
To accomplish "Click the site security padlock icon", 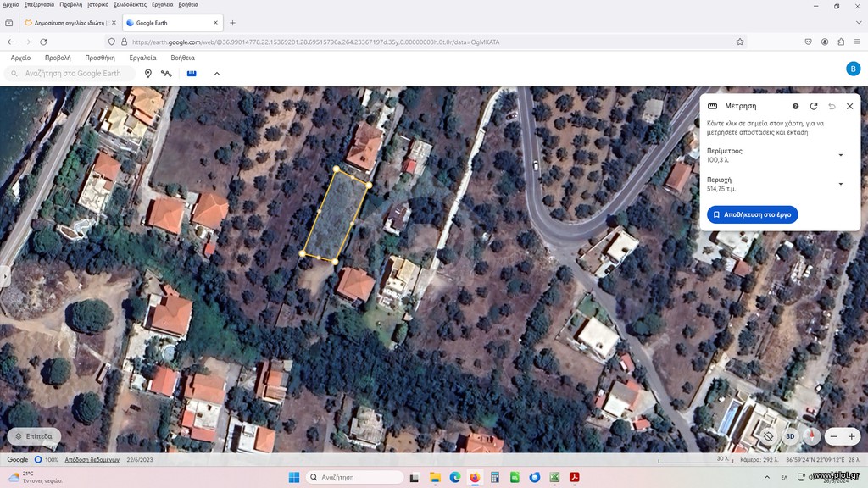I will [x=124, y=42].
